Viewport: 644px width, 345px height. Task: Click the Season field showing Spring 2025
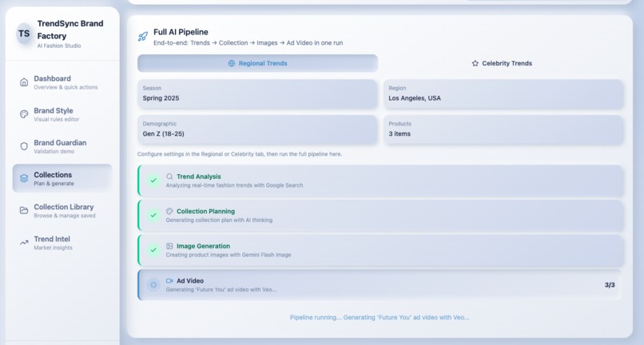(x=257, y=94)
